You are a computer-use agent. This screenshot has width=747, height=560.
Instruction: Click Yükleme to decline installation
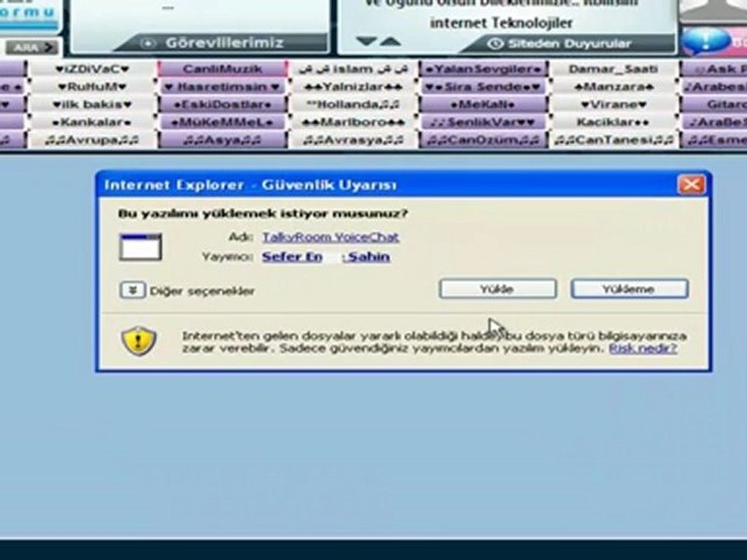630,289
